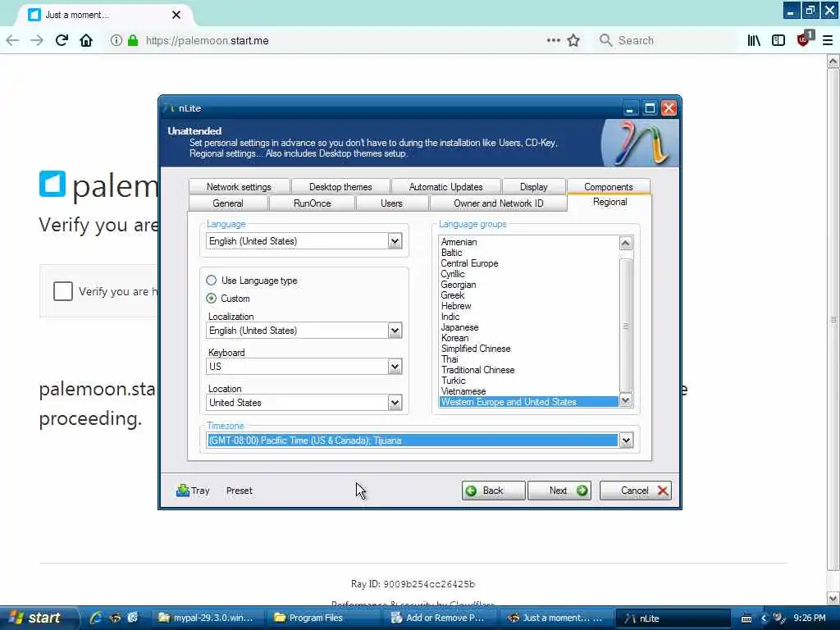Click the Windows start button

[38, 618]
